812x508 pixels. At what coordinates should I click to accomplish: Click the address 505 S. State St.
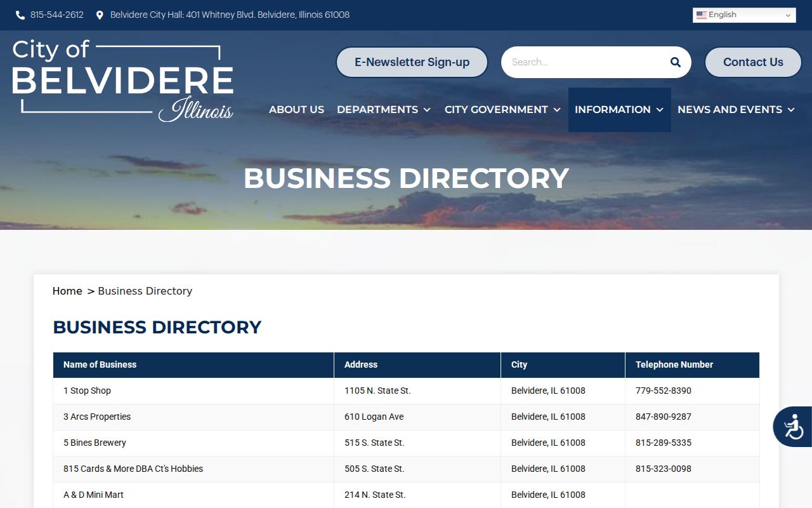pos(374,469)
